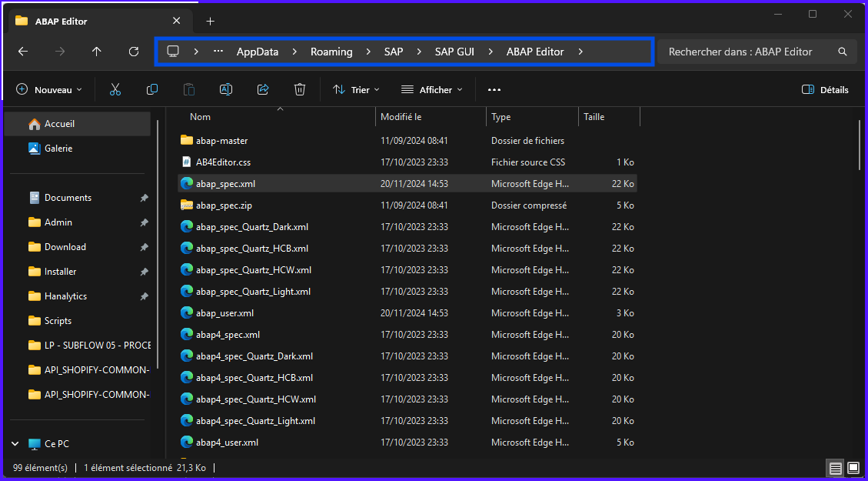Open a new tab with plus button

tap(210, 21)
